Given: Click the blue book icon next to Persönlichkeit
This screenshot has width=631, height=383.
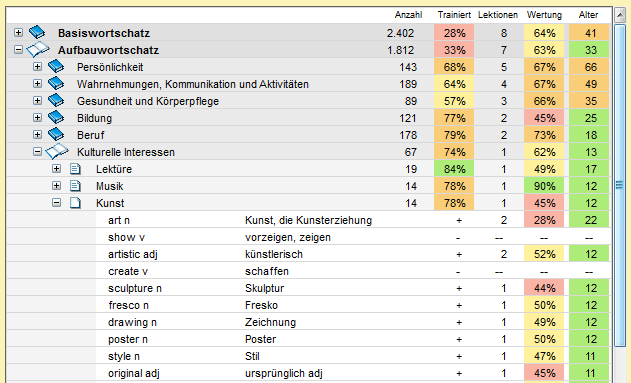Looking at the screenshot, I should coord(56,66).
